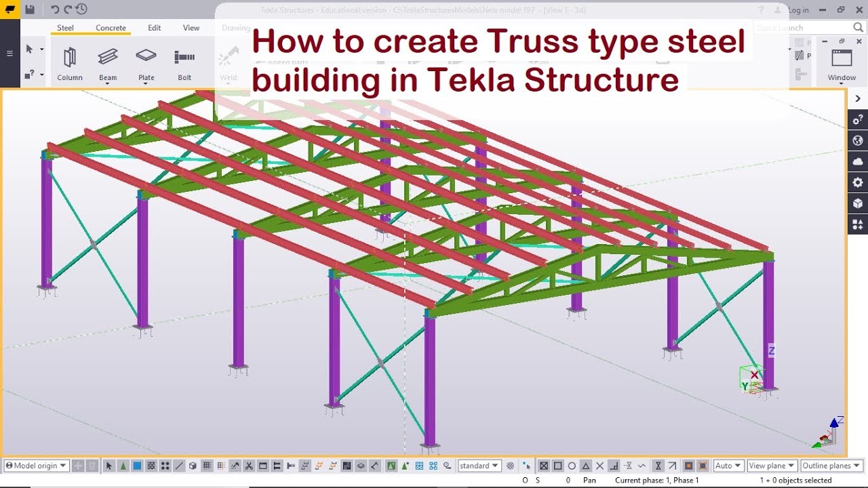This screenshot has height=488, width=868.
Task: Open the globe icon in side pane
Action: (858, 140)
